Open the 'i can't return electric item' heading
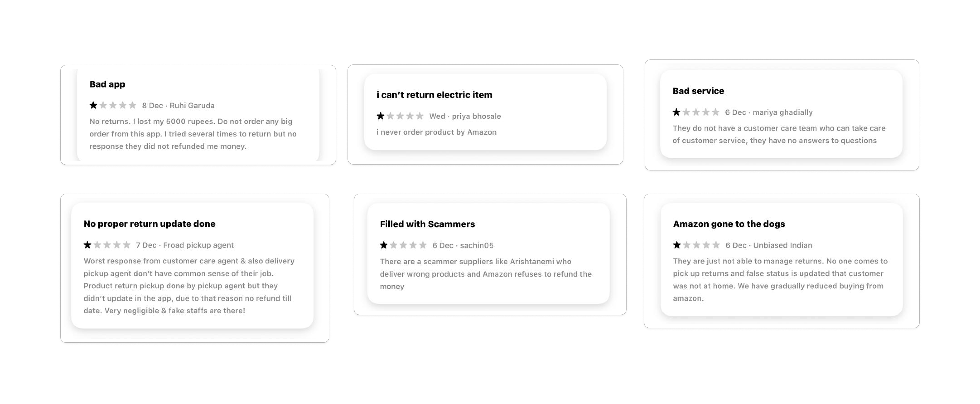Screen dimensions: 980x404 click(x=434, y=95)
